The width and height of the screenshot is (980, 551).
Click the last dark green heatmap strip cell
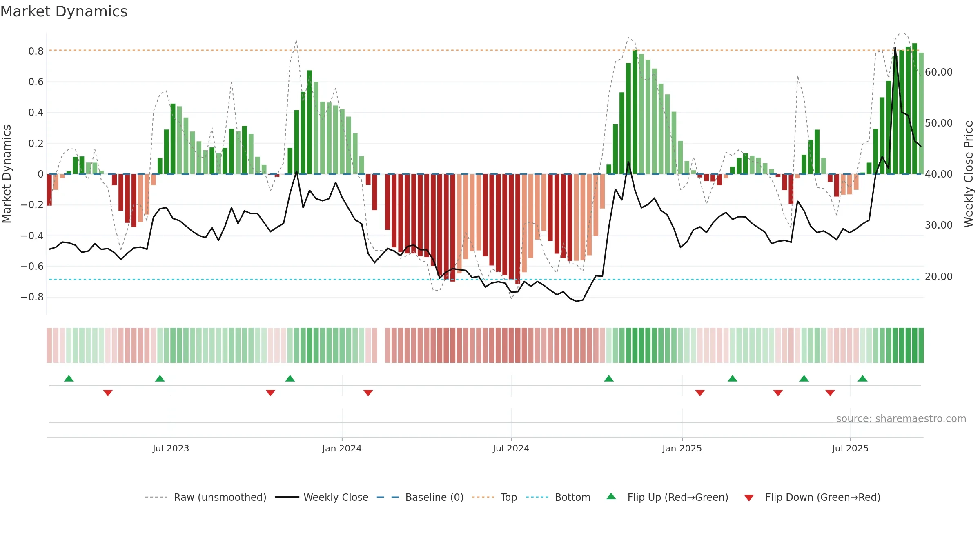921,345
